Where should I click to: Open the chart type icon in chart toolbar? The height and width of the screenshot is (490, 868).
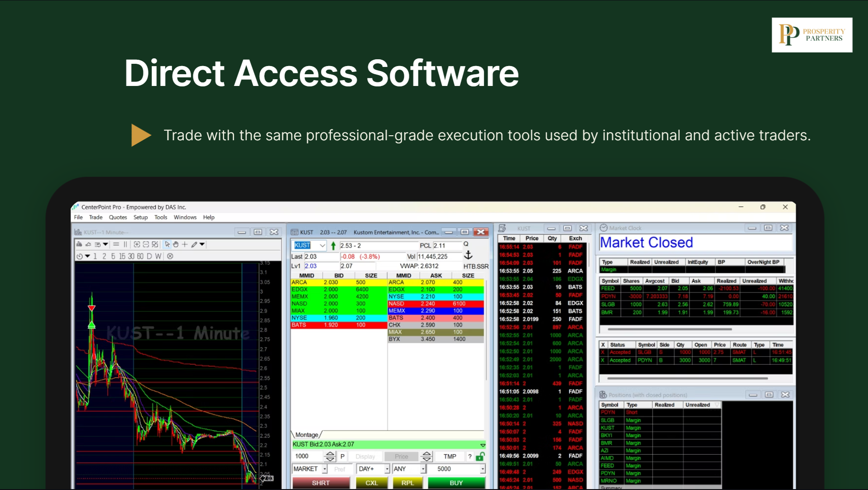[x=79, y=244]
